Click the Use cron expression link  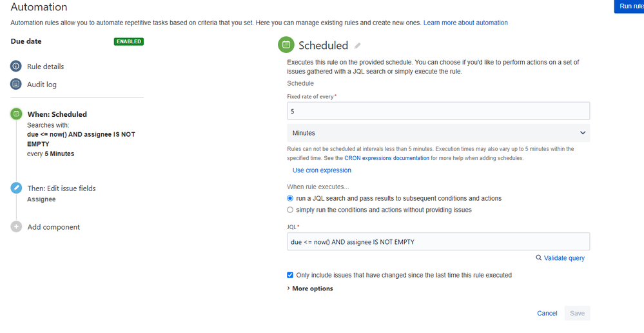[x=322, y=170]
